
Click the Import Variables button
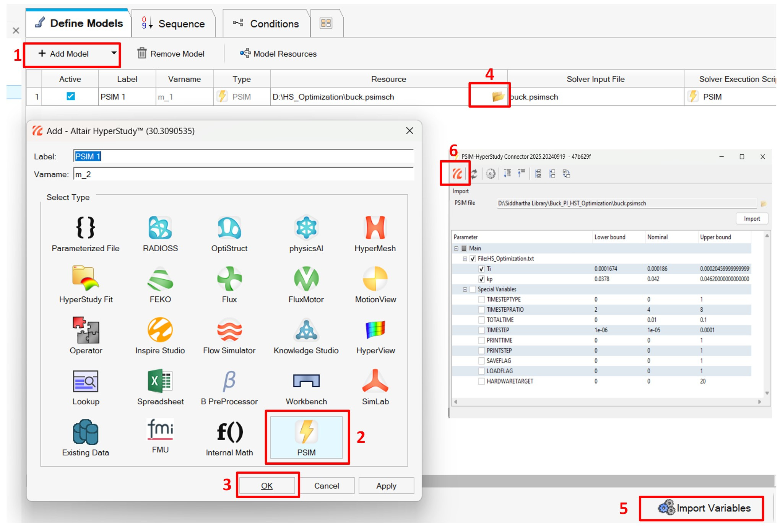click(x=704, y=508)
